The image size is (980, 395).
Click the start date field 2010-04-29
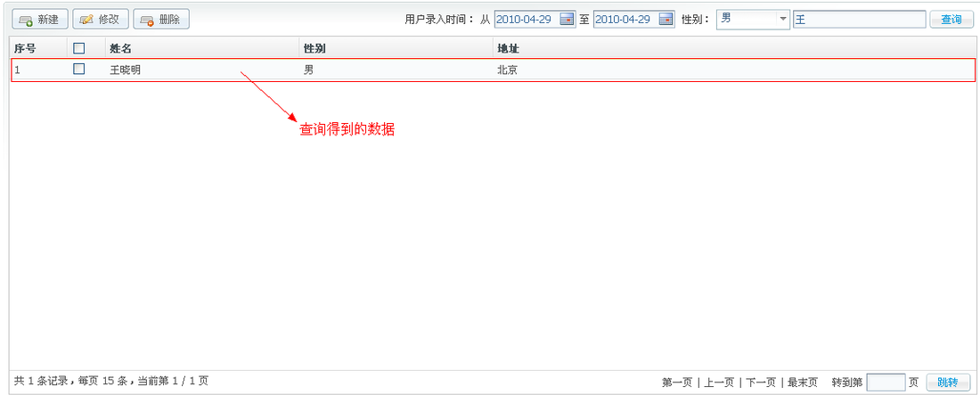tap(526, 20)
